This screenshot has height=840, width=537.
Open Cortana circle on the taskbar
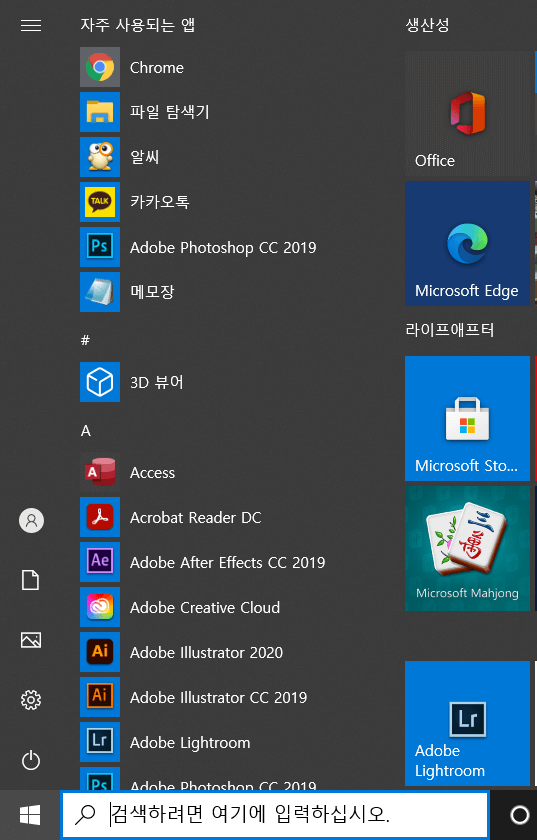click(519, 815)
